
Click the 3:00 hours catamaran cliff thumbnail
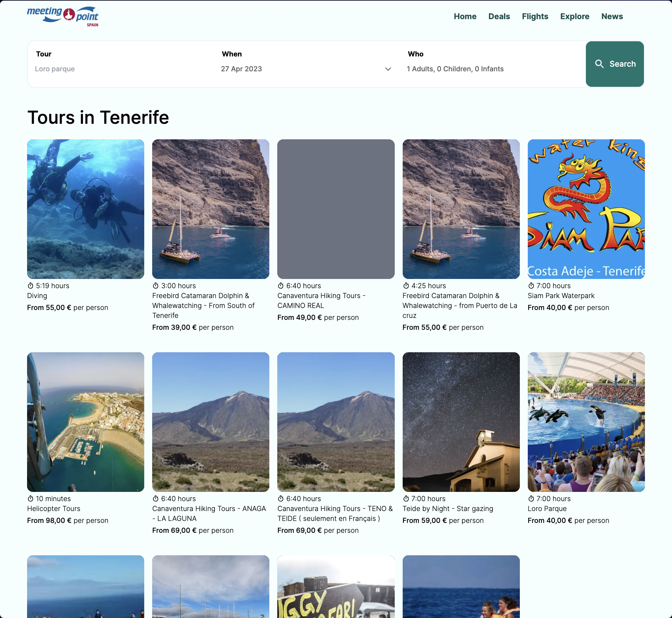pyautogui.click(x=211, y=209)
